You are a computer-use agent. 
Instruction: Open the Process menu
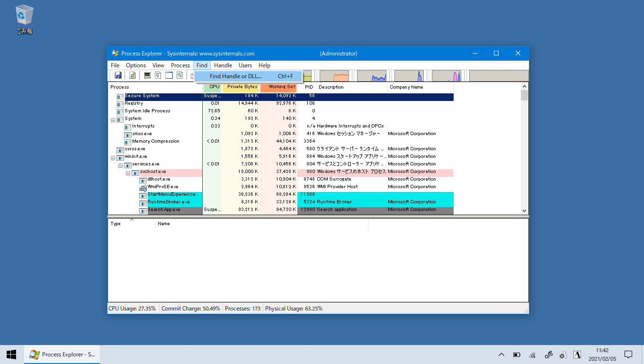pos(180,65)
